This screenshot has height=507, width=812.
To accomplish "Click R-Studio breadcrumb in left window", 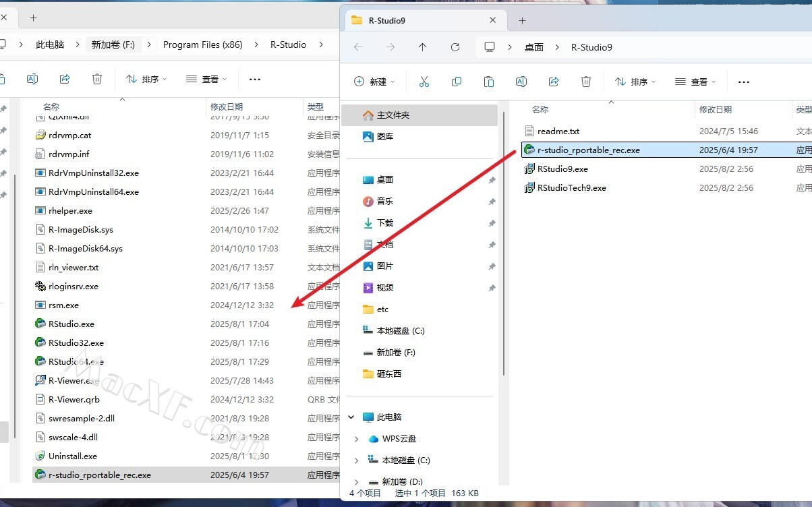I will 288,44.
